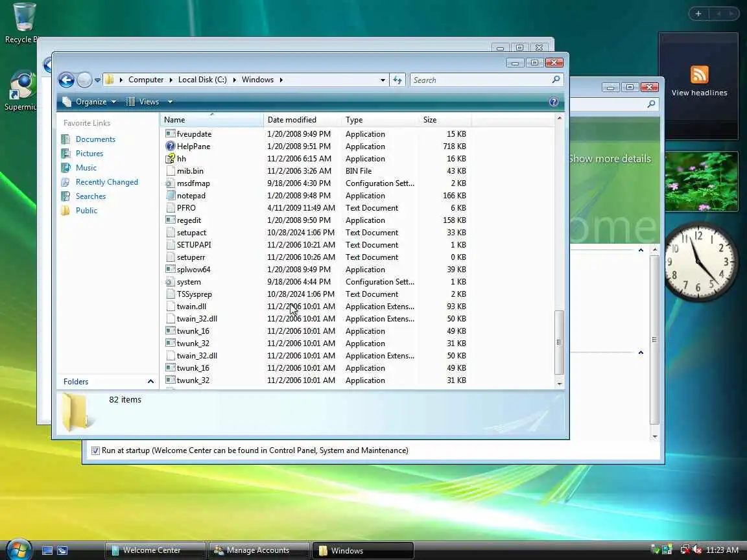This screenshot has height=560, width=747.
Task: Select Computer in the address breadcrumb
Action: 146,80
